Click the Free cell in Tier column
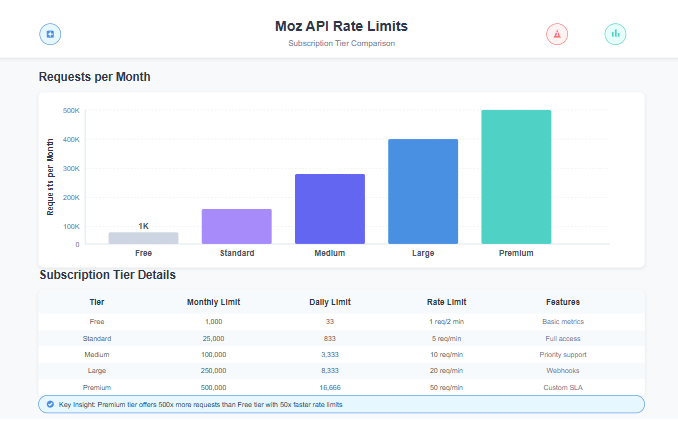This screenshot has width=678, height=428. pyautogui.click(x=97, y=322)
